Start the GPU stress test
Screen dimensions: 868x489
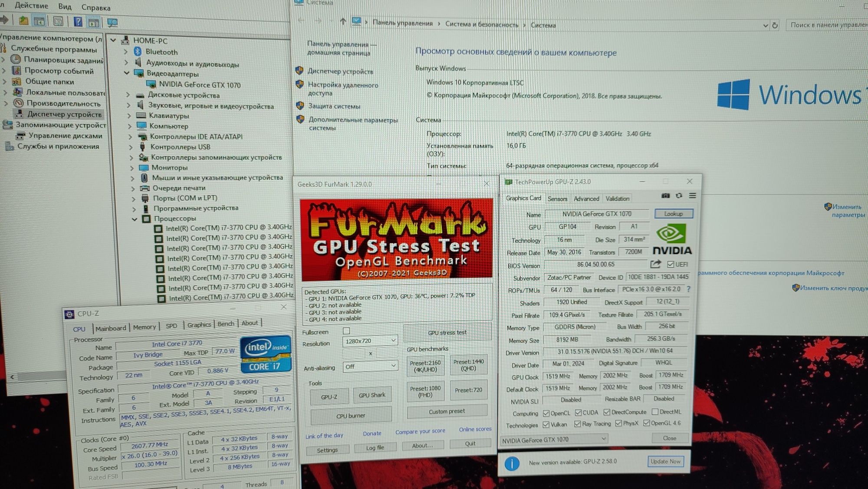pos(447,333)
